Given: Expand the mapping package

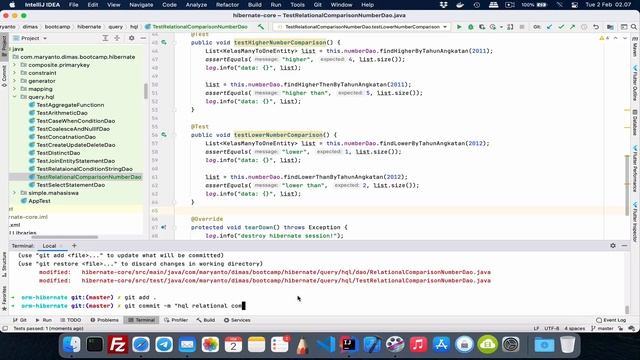Looking at the screenshot, I should [x=14, y=89].
